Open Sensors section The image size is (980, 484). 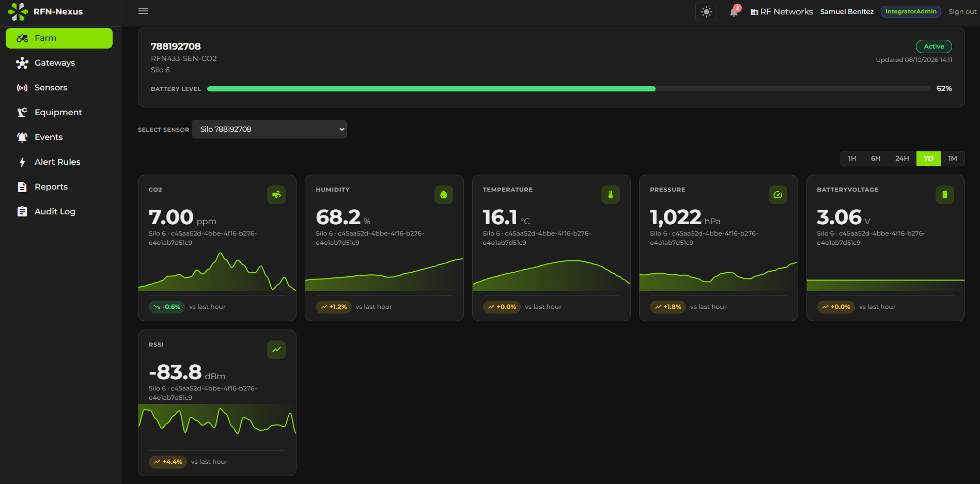point(59,88)
